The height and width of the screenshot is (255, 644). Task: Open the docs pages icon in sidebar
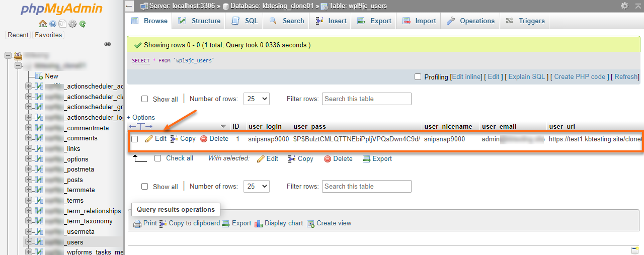coord(62,24)
